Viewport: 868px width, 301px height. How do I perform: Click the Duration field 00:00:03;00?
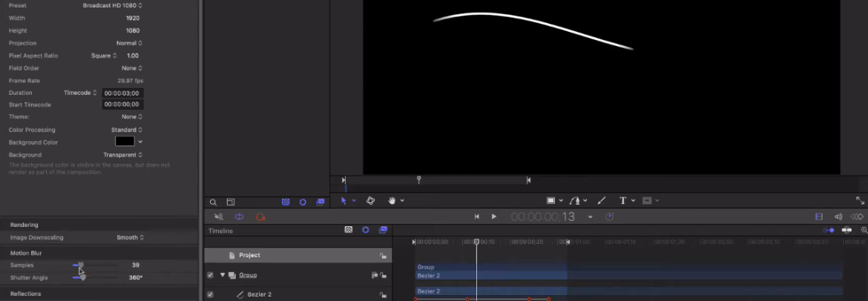(122, 93)
